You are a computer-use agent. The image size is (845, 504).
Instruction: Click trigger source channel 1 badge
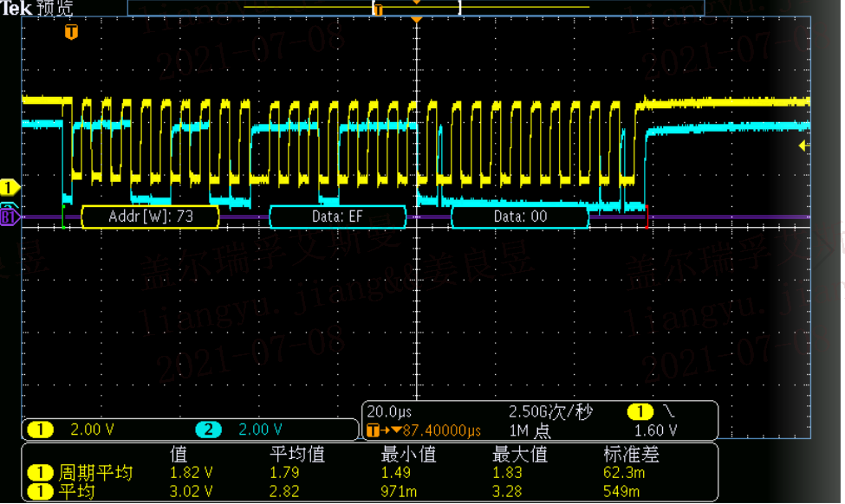coord(640,412)
